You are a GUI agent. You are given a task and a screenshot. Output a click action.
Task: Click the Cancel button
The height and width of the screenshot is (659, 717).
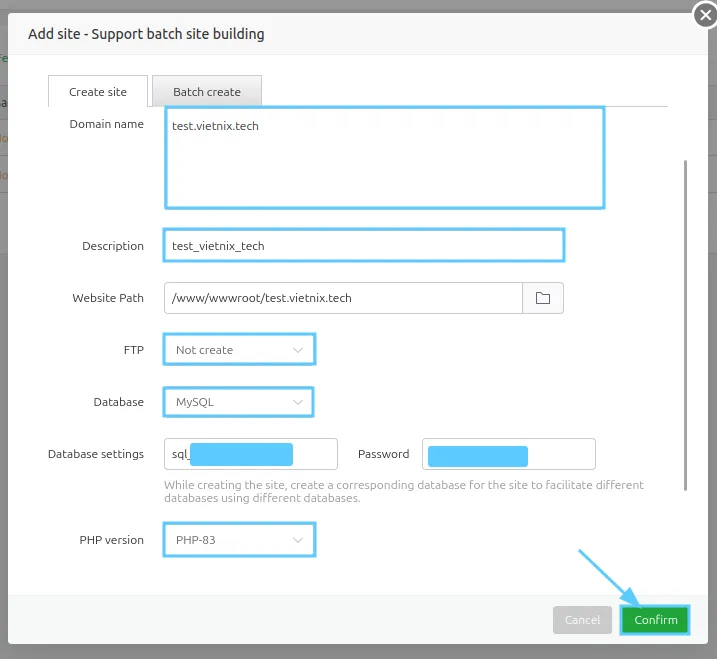pos(582,620)
